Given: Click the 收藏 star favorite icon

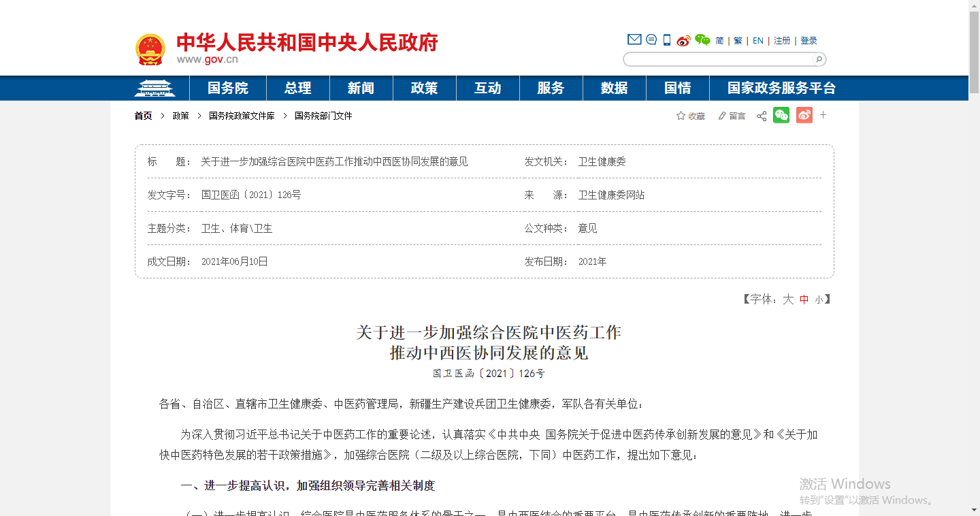Looking at the screenshot, I should coord(681,116).
